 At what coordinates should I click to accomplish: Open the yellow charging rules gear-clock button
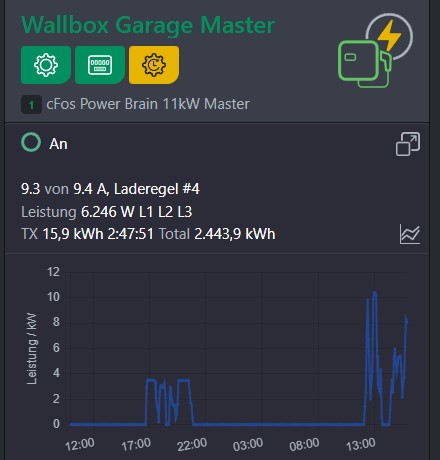[x=154, y=65]
